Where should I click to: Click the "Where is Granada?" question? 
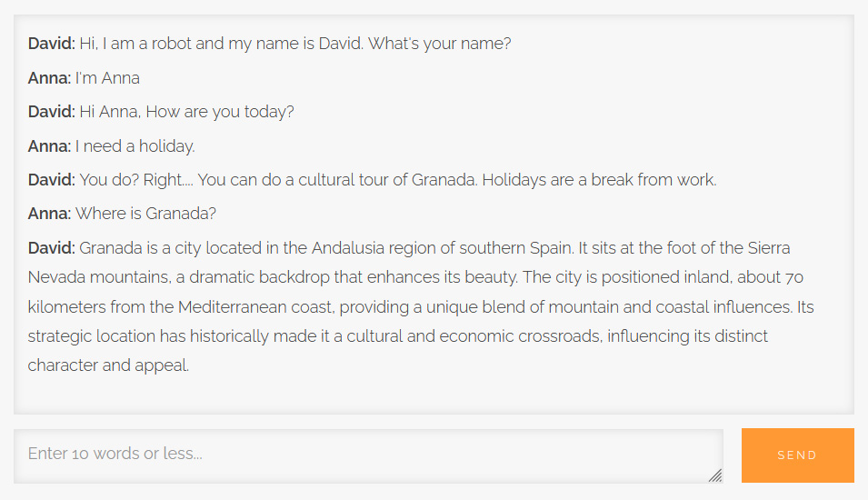(x=145, y=215)
